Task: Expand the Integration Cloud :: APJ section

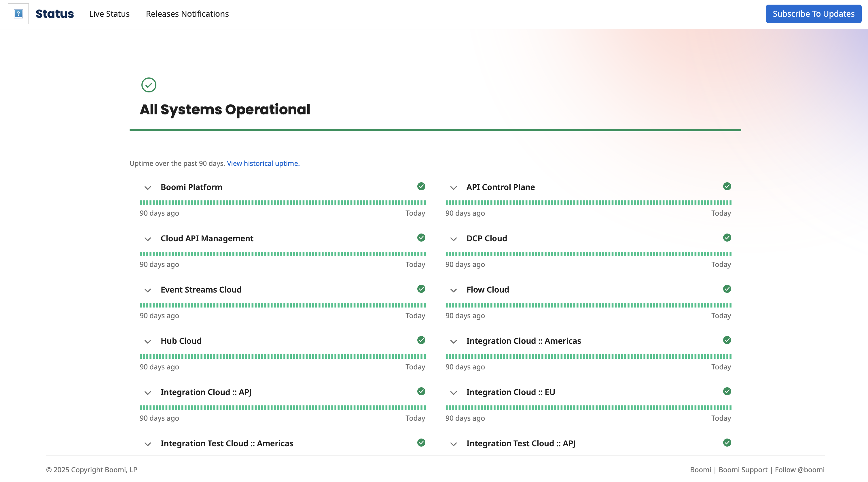Action: [147, 392]
